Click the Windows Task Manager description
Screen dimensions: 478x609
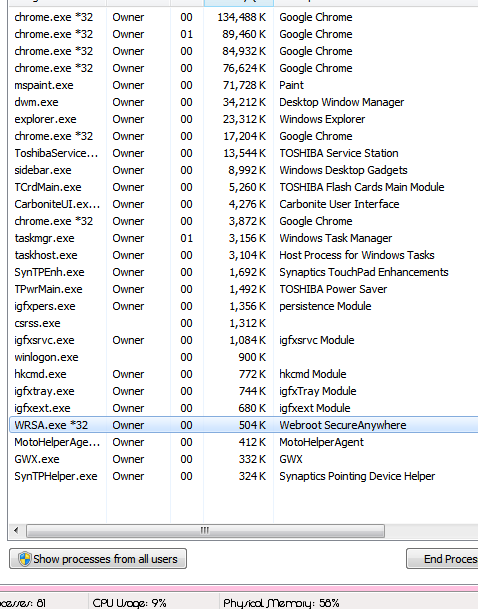(336, 238)
